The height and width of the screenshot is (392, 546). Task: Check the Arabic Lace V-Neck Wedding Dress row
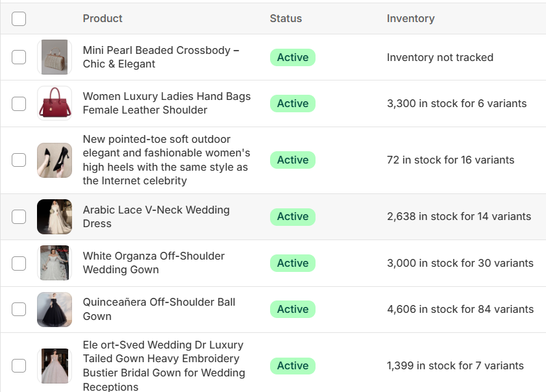(19, 217)
